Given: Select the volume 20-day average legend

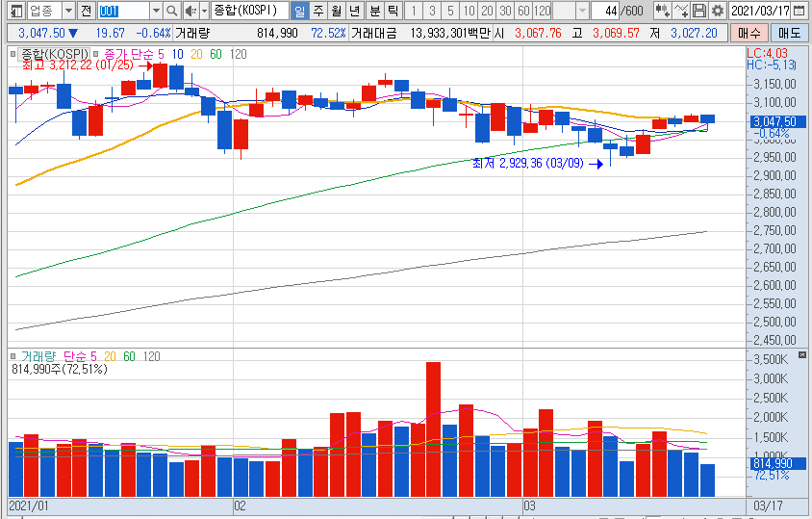Looking at the screenshot, I should 110,356.
